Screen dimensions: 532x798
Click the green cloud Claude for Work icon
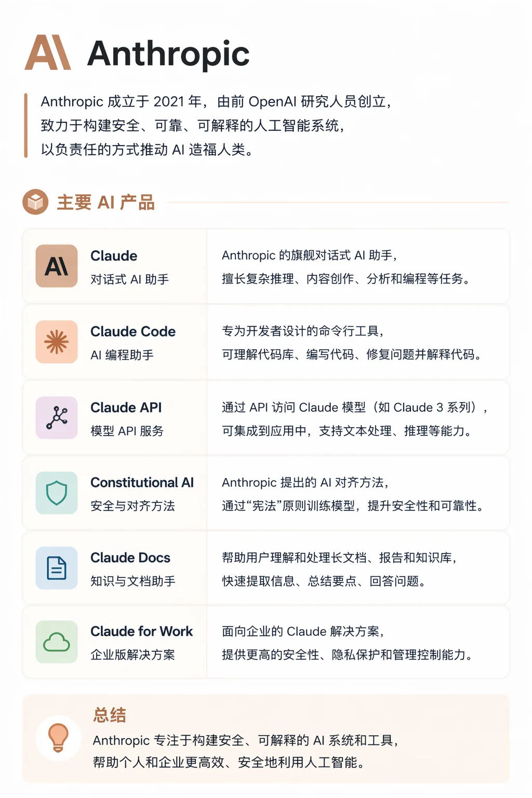click(57, 642)
